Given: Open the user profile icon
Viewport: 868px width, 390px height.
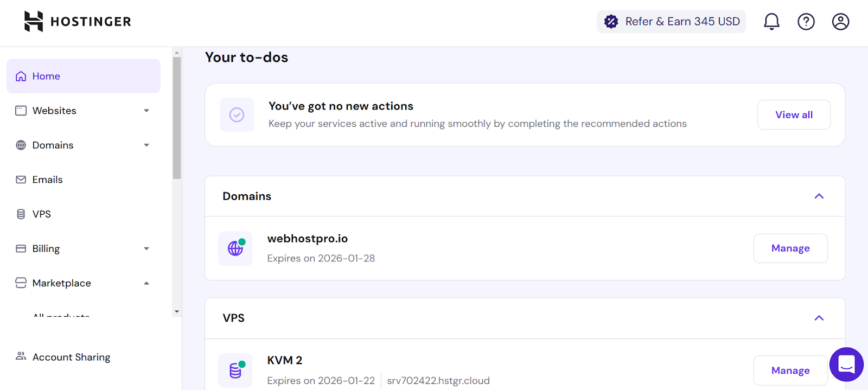Looking at the screenshot, I should point(840,22).
